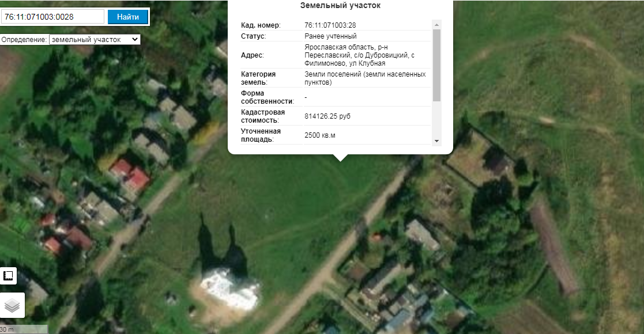Click the popup scrollbar up arrow
The image size is (644, 334).
coord(436,25)
